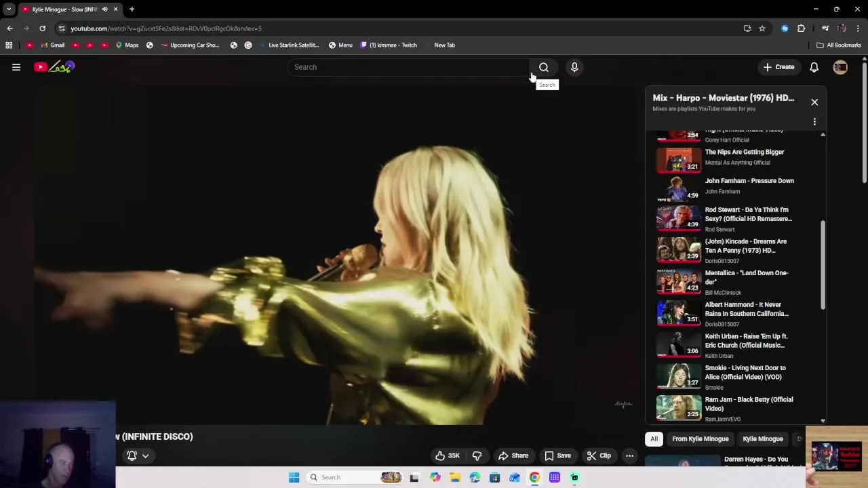The width and height of the screenshot is (868, 488).
Task: Close the Kylie Minogue browser tab
Action: [x=115, y=9]
